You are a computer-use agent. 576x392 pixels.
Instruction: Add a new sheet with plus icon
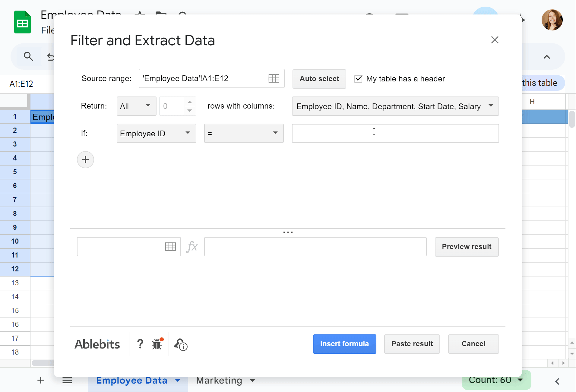(41, 380)
